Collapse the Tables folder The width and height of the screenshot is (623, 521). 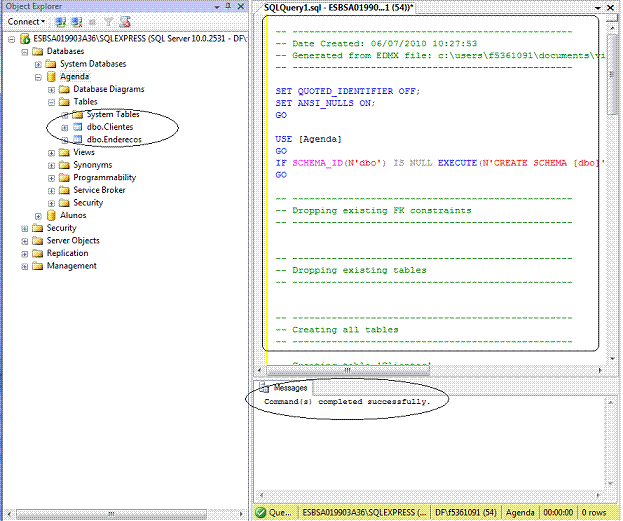click(51, 102)
